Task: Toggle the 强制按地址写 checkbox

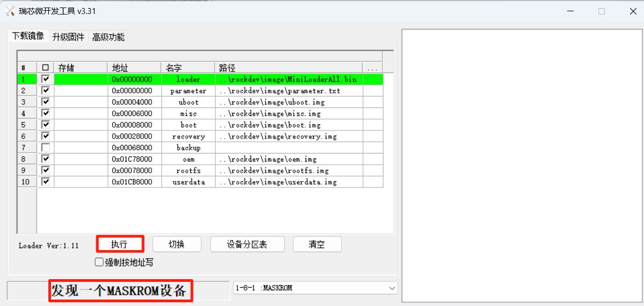Action: [x=99, y=263]
